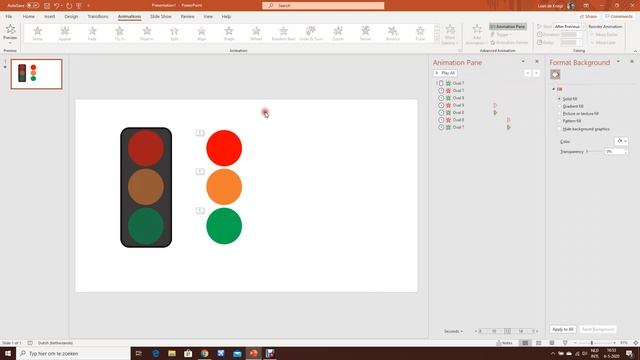Apply the Float In animation
This screenshot has width=640, height=360.
click(x=147, y=33)
